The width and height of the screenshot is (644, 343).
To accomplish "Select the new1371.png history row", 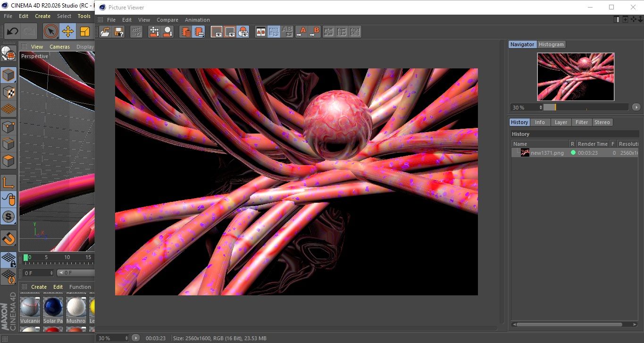I will 575,152.
